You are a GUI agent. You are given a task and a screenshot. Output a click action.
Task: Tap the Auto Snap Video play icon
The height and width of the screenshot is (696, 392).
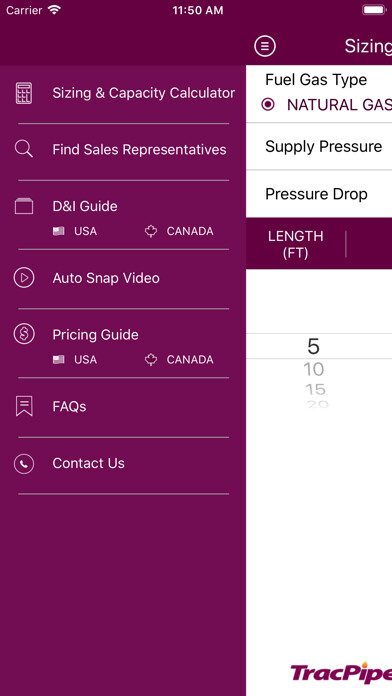click(24, 278)
